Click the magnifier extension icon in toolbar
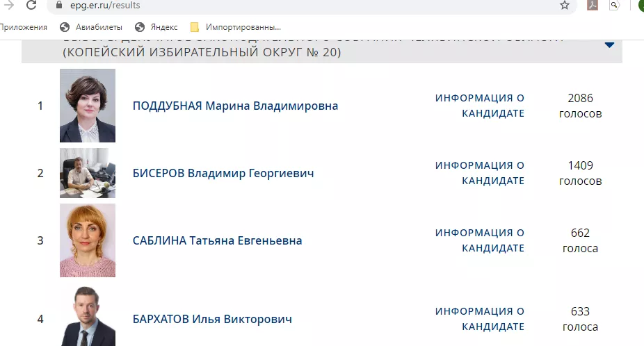 tap(614, 6)
